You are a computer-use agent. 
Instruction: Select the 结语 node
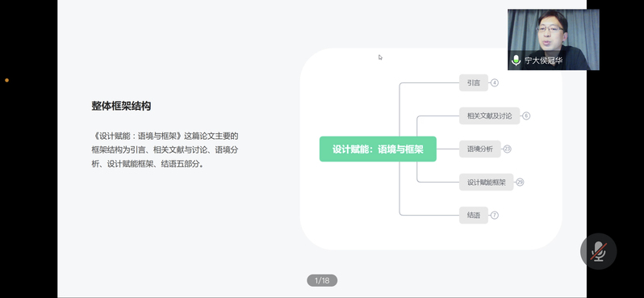[474, 215]
